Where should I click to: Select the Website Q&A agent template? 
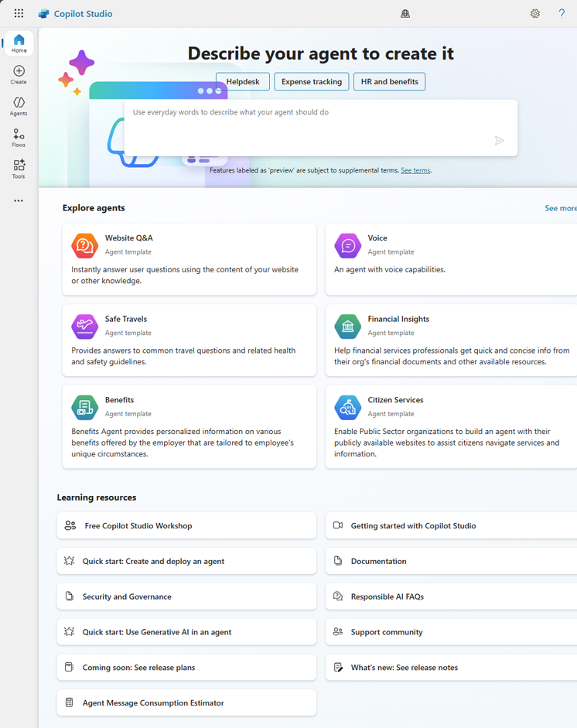click(189, 259)
